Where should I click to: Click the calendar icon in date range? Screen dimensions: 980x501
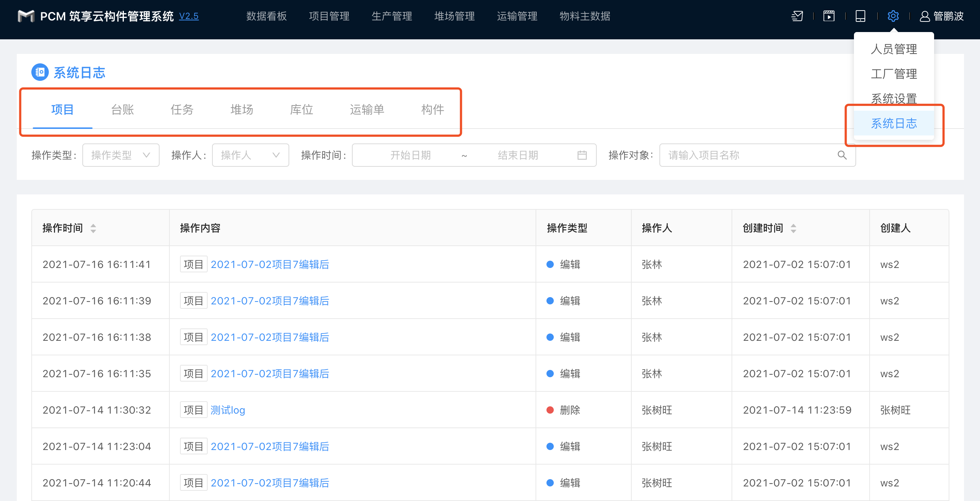click(582, 155)
